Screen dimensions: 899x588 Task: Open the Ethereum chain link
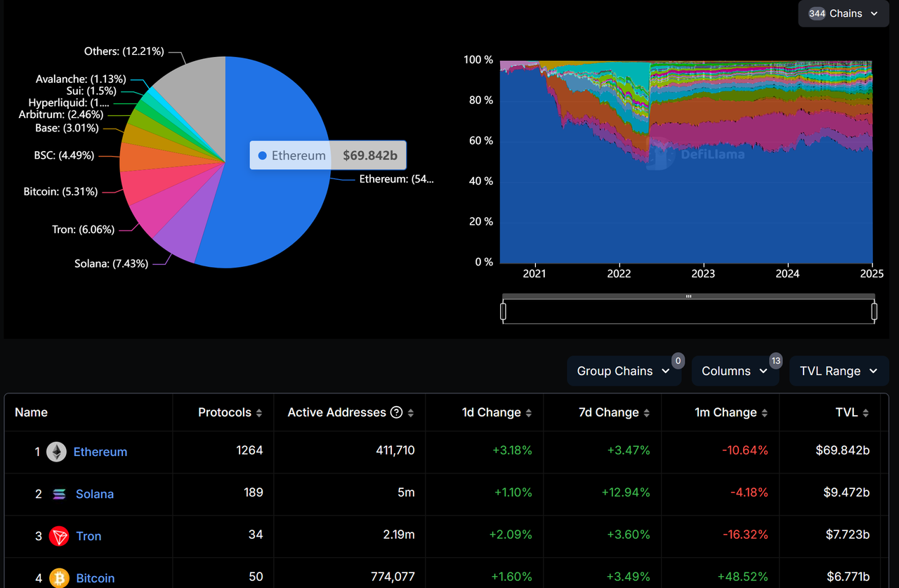pos(100,452)
